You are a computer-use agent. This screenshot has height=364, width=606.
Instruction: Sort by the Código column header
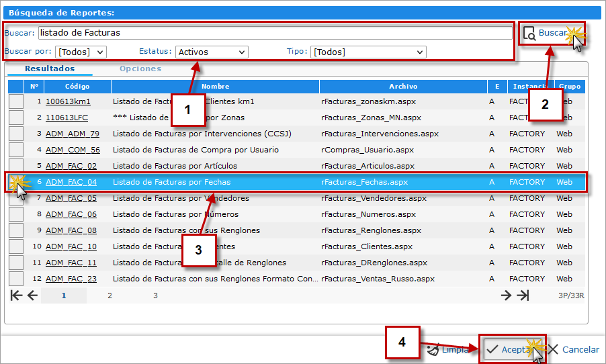click(x=77, y=87)
